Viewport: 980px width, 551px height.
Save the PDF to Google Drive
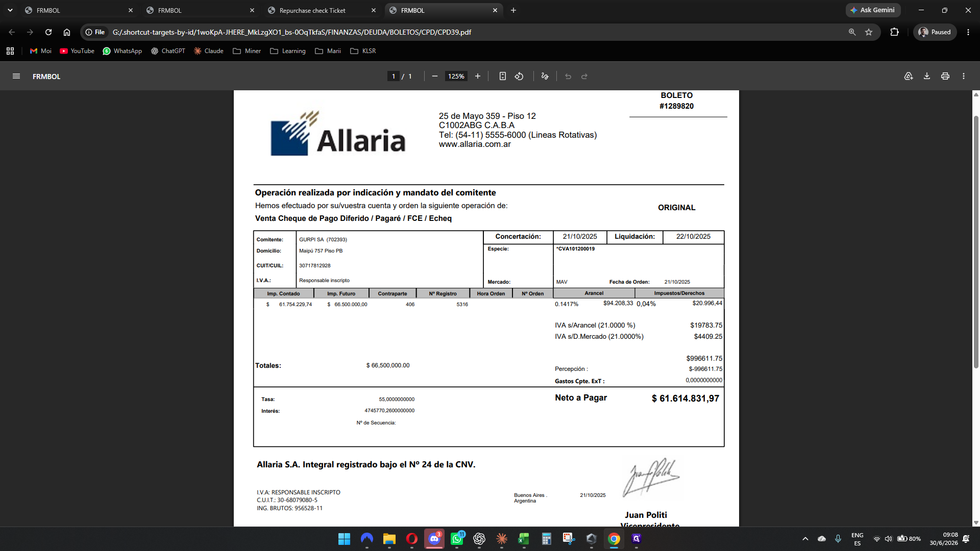pos(909,76)
